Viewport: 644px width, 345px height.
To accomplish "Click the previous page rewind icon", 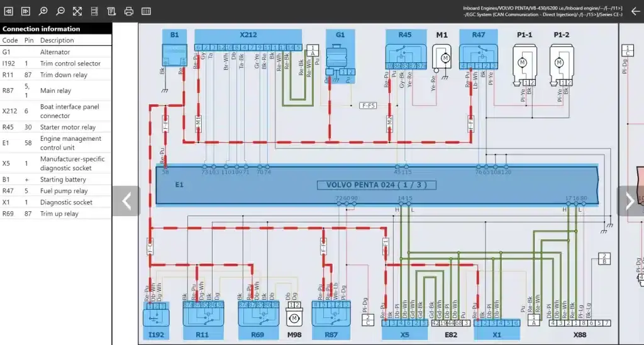I will (9, 11).
